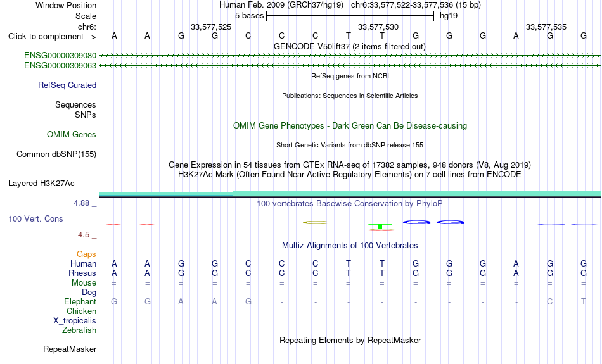
Task: Click the H3K27Ac Mark ENCODE track title
Action: [350, 175]
